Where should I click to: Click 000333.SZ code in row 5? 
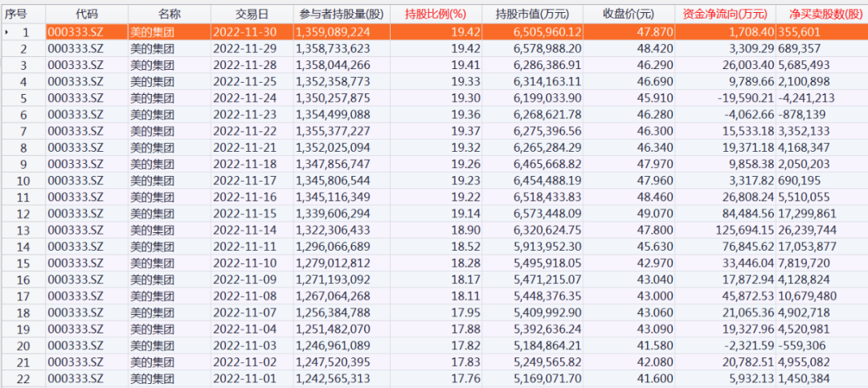coord(76,99)
